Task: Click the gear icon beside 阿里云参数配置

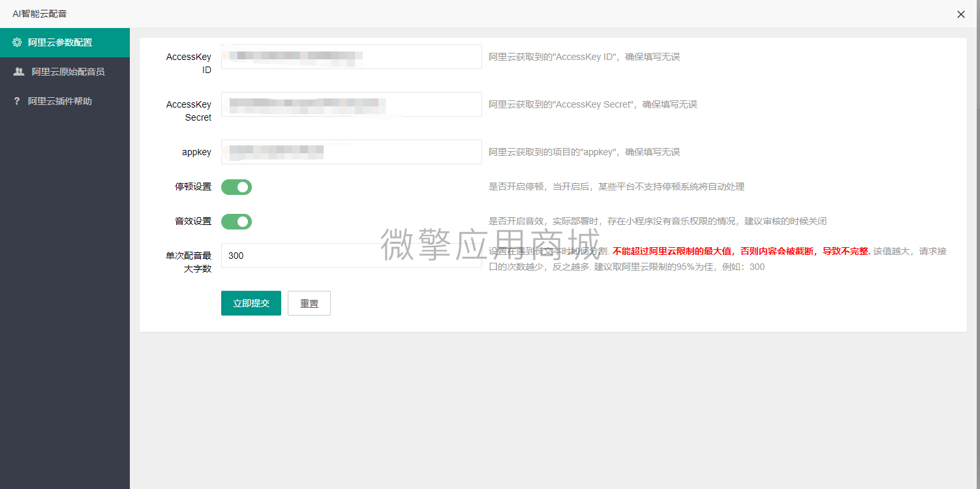Action: 18,42
